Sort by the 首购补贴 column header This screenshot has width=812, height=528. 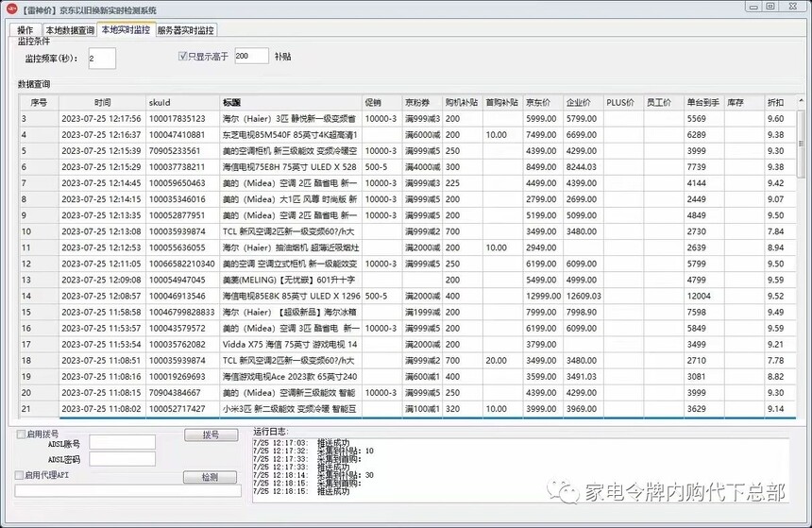tap(503, 103)
